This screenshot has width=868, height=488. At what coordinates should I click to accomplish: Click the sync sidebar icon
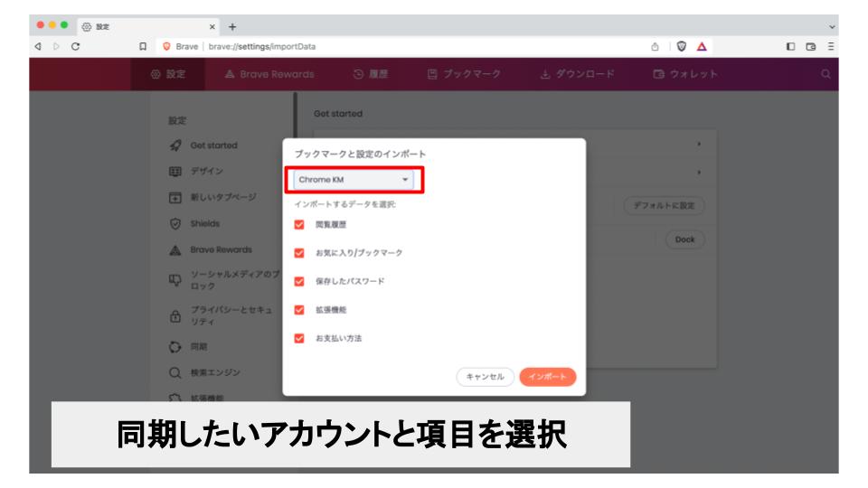[175, 347]
